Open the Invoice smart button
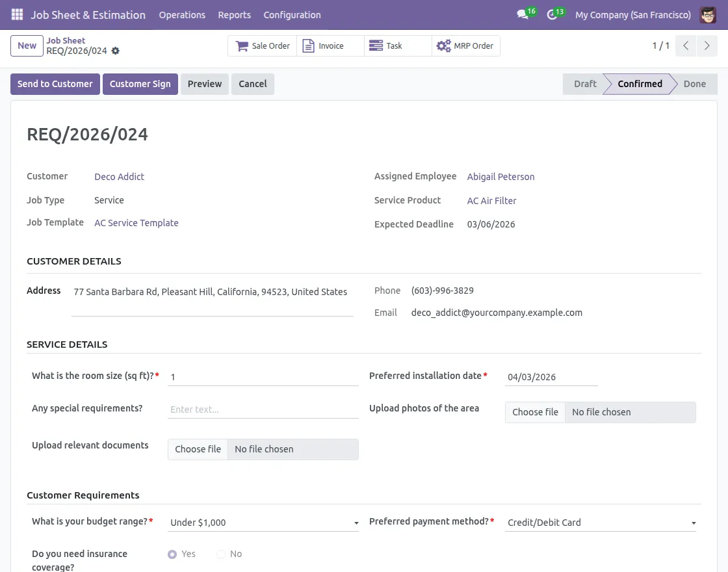This screenshot has width=728, height=572. (330, 46)
